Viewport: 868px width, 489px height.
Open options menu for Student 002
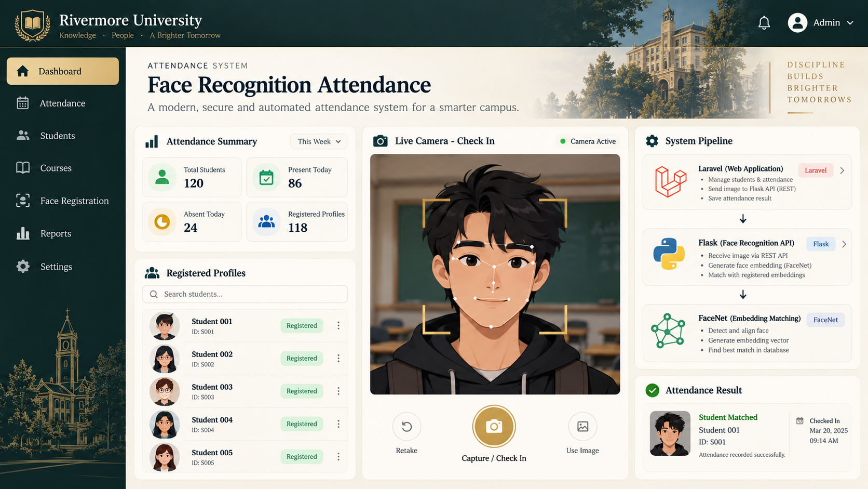point(338,358)
